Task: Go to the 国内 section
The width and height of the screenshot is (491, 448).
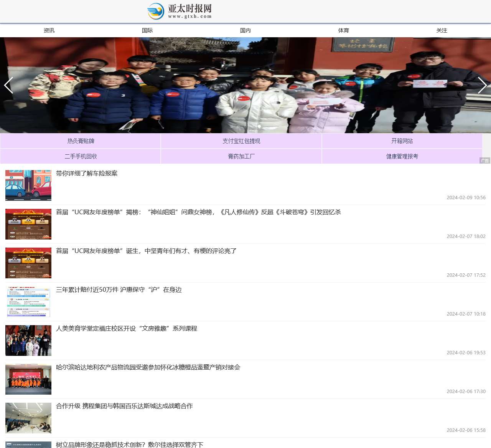Action: (245, 30)
